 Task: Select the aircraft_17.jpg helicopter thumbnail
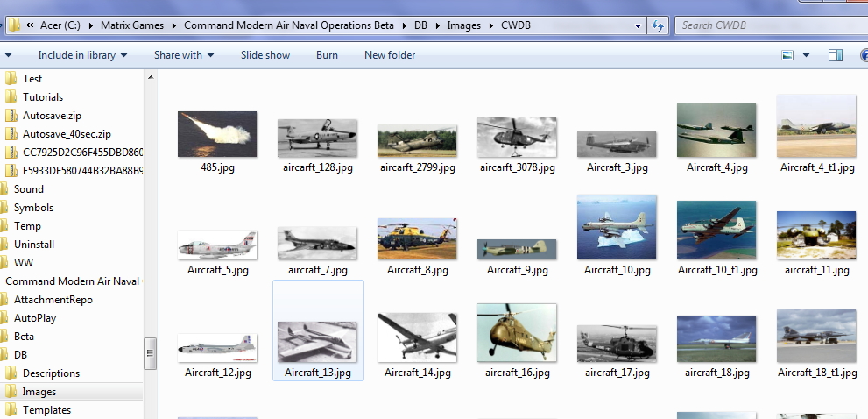click(617, 344)
